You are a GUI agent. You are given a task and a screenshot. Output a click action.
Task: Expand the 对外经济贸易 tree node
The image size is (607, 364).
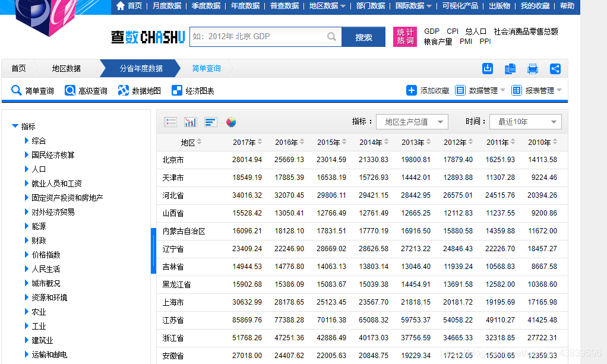pos(27,211)
